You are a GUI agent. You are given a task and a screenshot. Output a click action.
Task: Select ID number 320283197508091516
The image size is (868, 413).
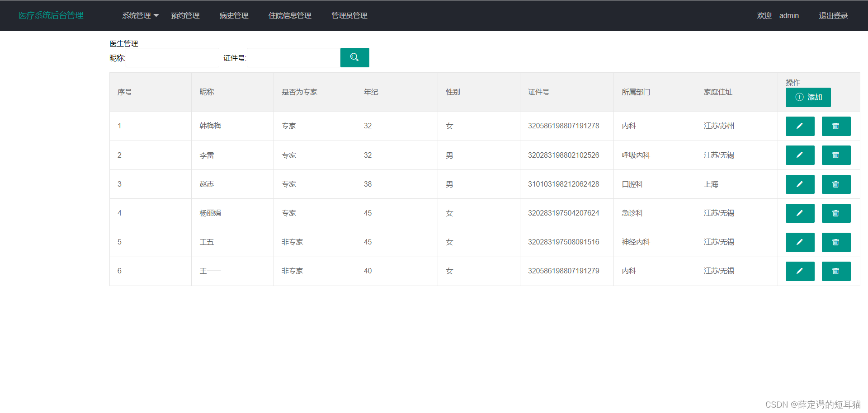click(x=563, y=242)
